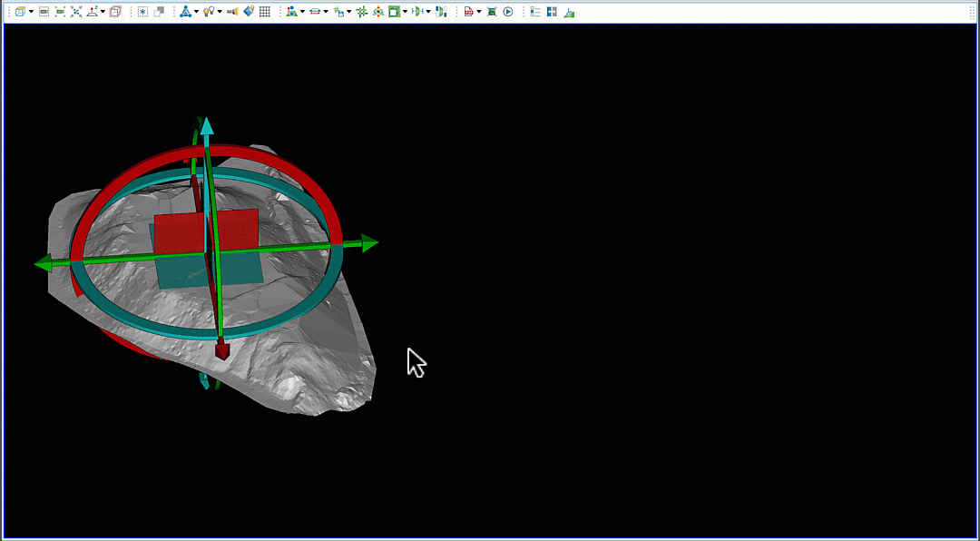Click the green broom clean icon

click(569, 12)
